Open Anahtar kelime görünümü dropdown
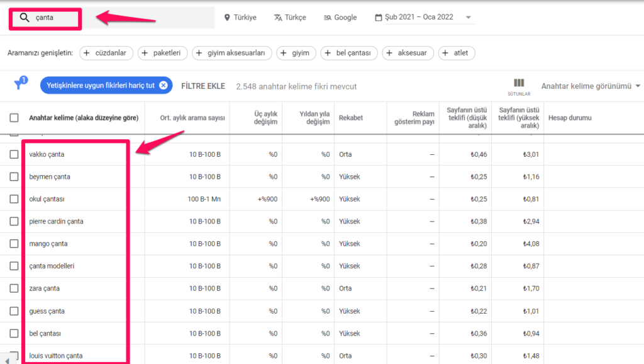644x364 pixels. (x=591, y=86)
